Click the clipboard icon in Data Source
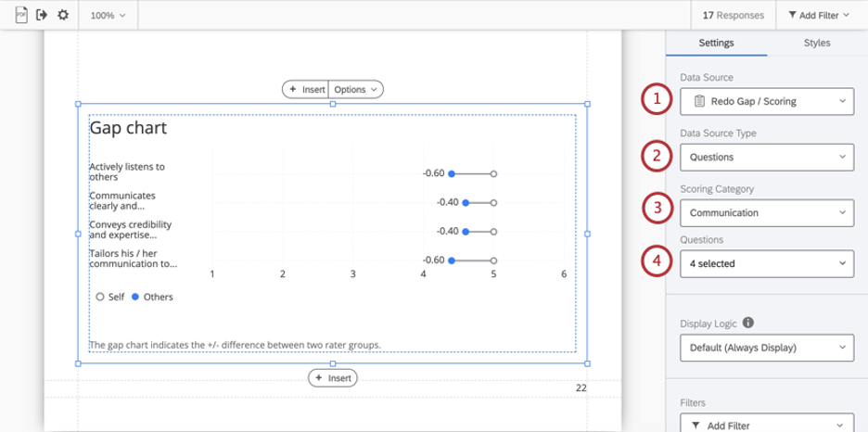Image resolution: width=868 pixels, height=432 pixels. click(x=699, y=101)
